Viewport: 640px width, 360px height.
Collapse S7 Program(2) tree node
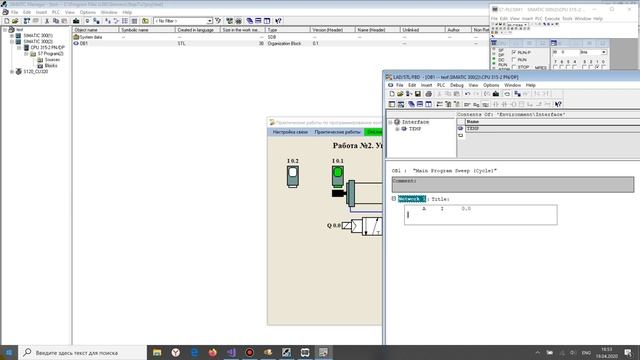tap(26, 53)
